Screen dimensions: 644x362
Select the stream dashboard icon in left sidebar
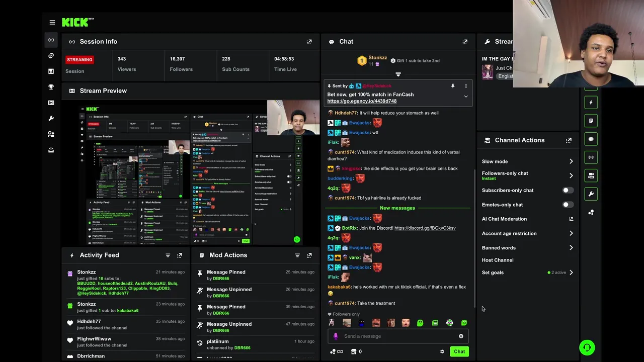click(51, 40)
